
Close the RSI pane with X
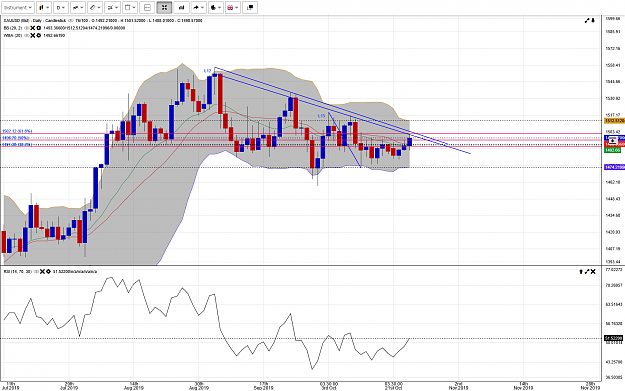coord(593,271)
